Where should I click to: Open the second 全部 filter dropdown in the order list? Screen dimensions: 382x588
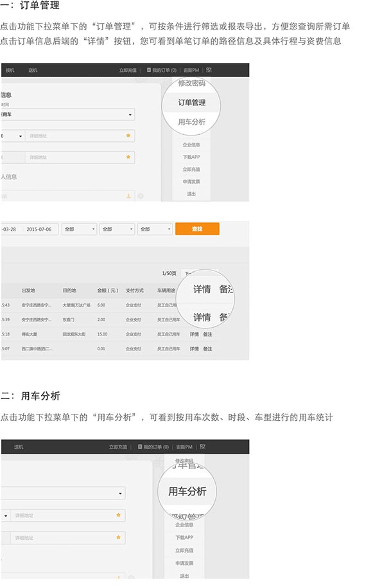(x=117, y=229)
